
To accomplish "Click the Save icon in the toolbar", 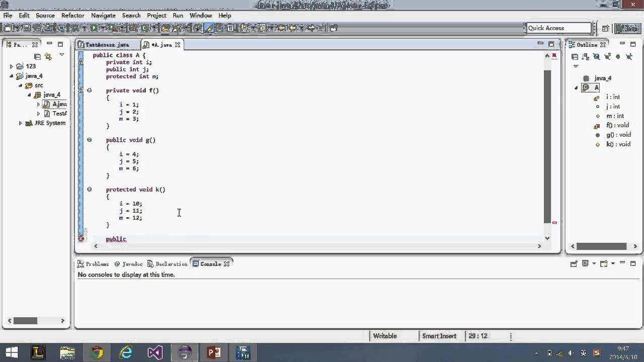I will click(x=27, y=28).
